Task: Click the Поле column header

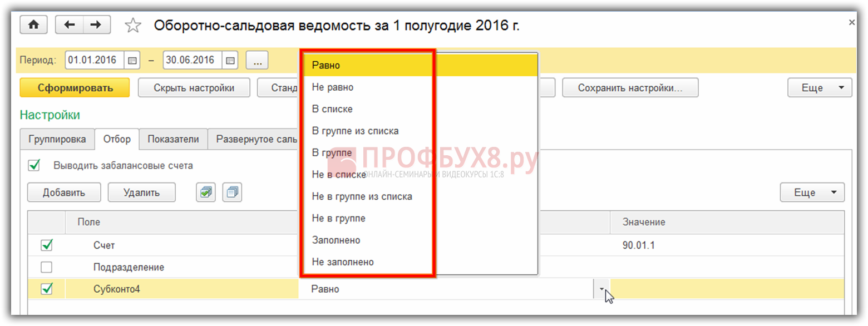Action: pos(181,222)
